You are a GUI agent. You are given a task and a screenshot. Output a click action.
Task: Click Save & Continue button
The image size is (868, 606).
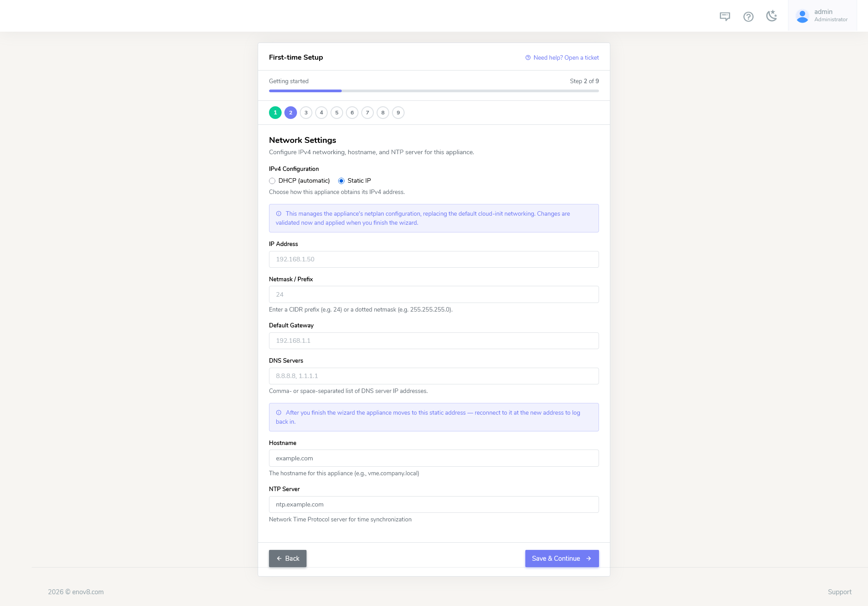(562, 559)
